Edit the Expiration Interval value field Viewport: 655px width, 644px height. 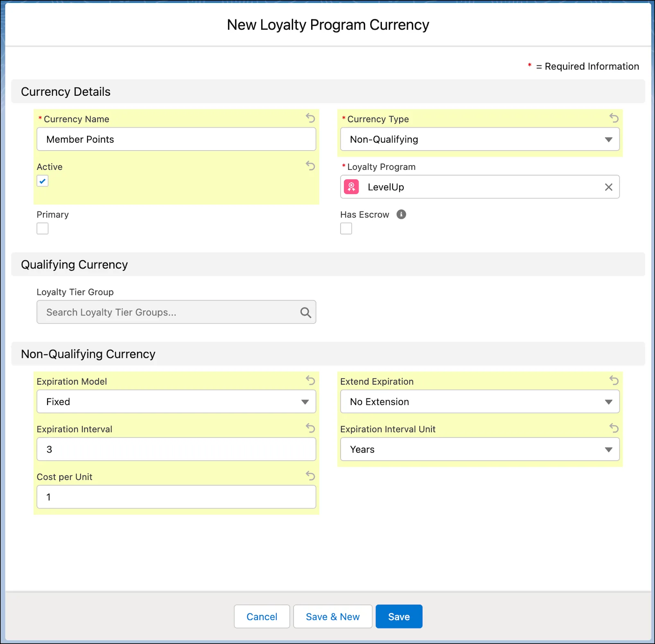(176, 449)
